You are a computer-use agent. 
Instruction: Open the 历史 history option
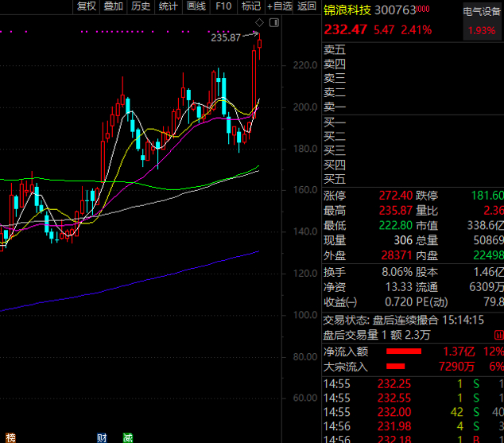click(141, 6)
